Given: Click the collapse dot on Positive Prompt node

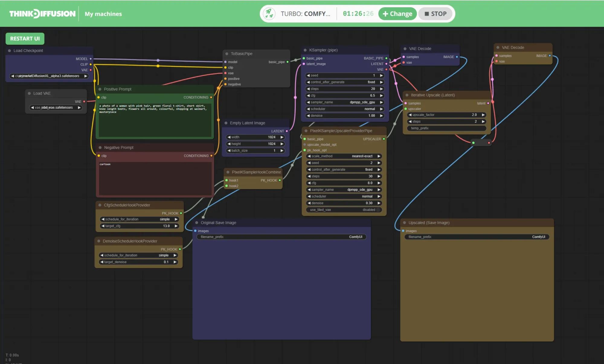Looking at the screenshot, I should pyautogui.click(x=100, y=89).
